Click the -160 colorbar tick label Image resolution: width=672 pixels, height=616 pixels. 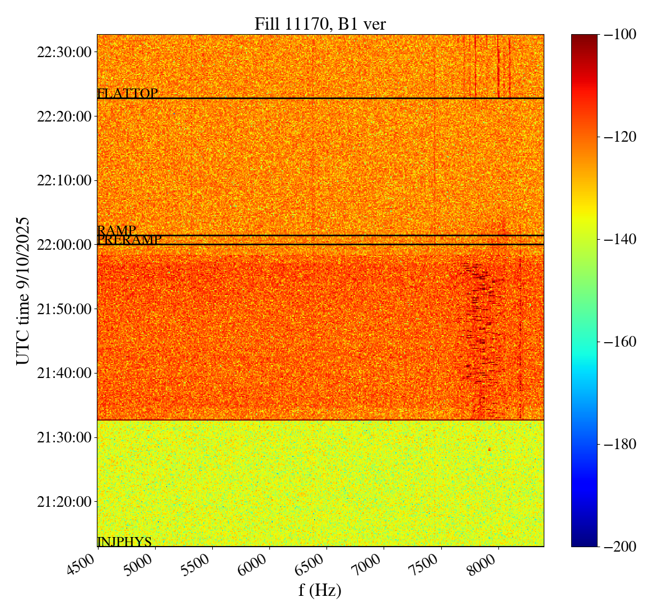(x=620, y=342)
